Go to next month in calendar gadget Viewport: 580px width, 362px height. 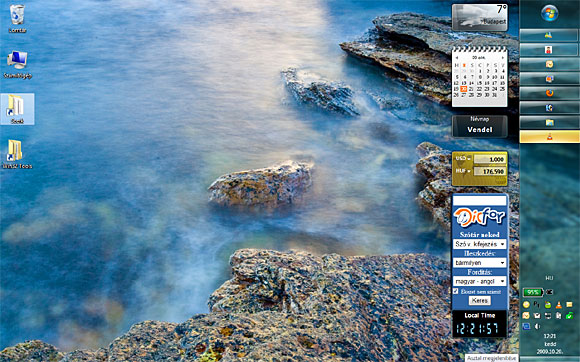(x=503, y=58)
